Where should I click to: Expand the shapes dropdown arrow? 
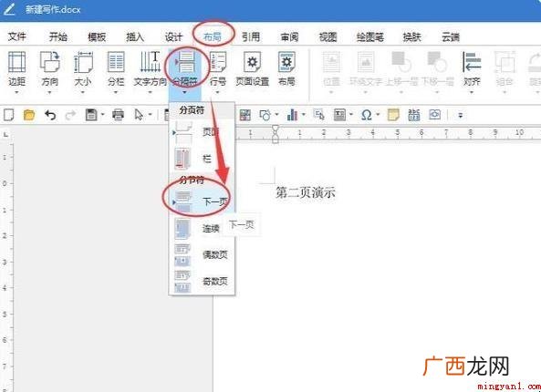coord(277,115)
